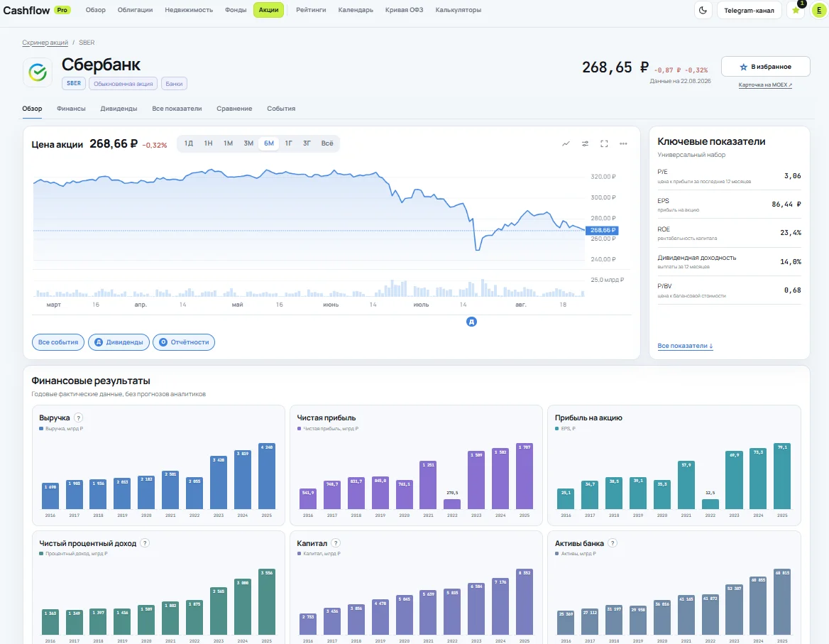The width and height of the screenshot is (829, 644).
Task: Click the Дивидендная доходность metric row
Action: point(729,262)
